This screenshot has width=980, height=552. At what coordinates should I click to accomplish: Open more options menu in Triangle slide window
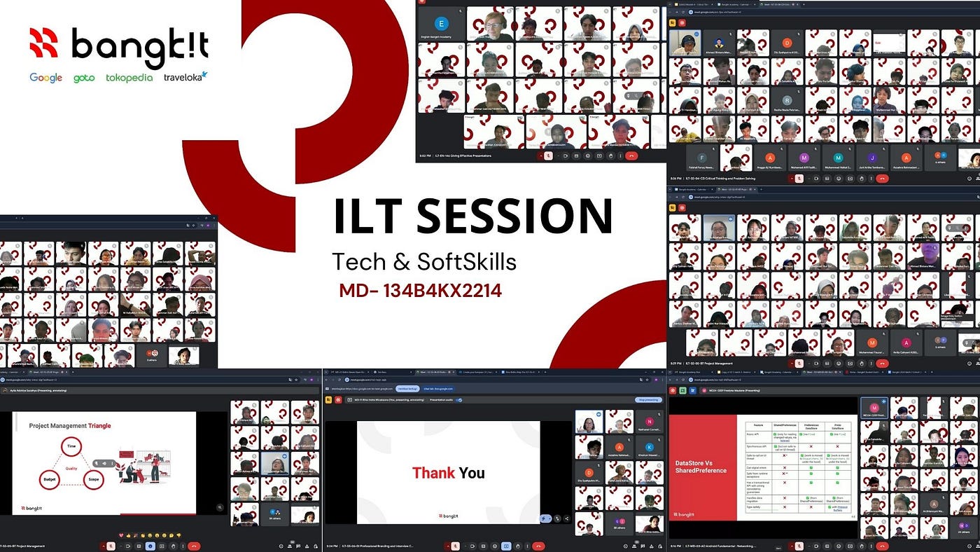183,546
